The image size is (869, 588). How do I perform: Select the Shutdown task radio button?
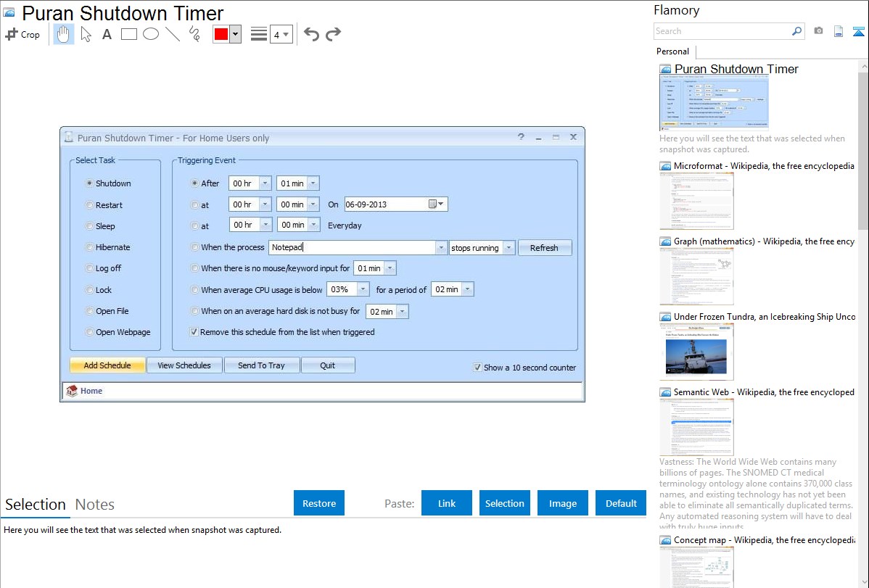[89, 183]
